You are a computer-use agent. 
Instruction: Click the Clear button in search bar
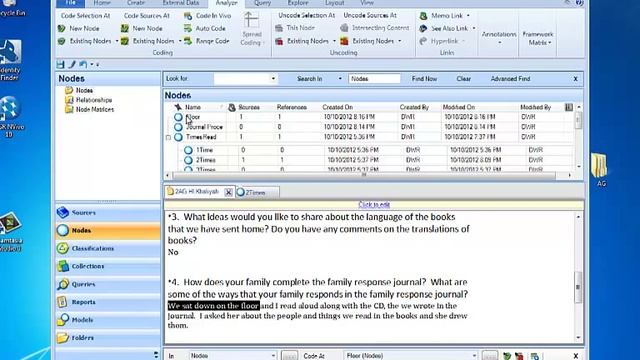463,79
